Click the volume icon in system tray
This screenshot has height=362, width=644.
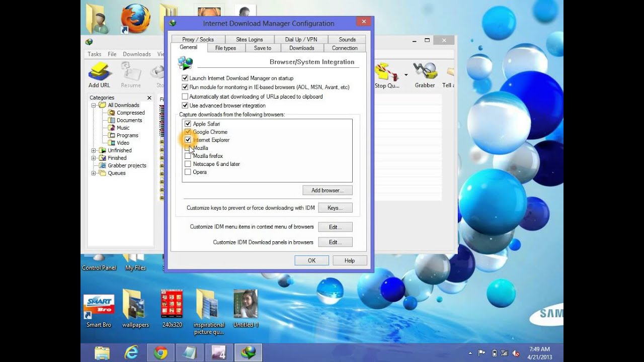(515, 353)
